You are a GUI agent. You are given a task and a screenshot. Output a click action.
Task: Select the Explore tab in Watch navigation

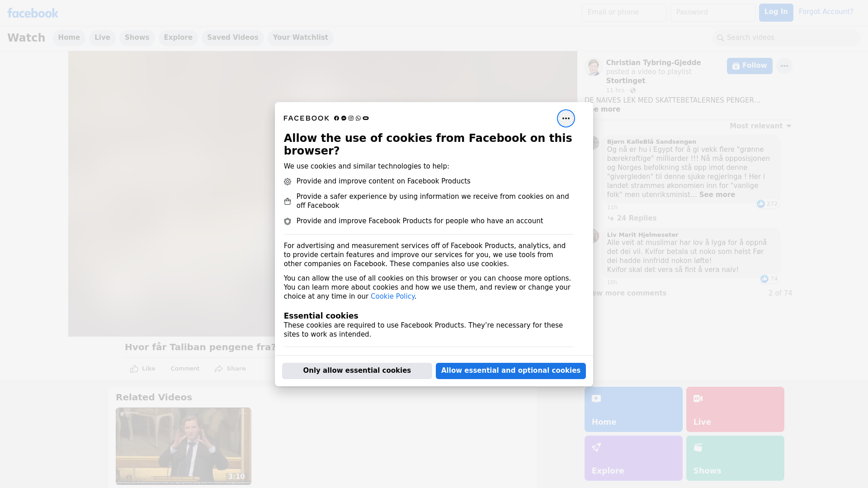(x=178, y=38)
